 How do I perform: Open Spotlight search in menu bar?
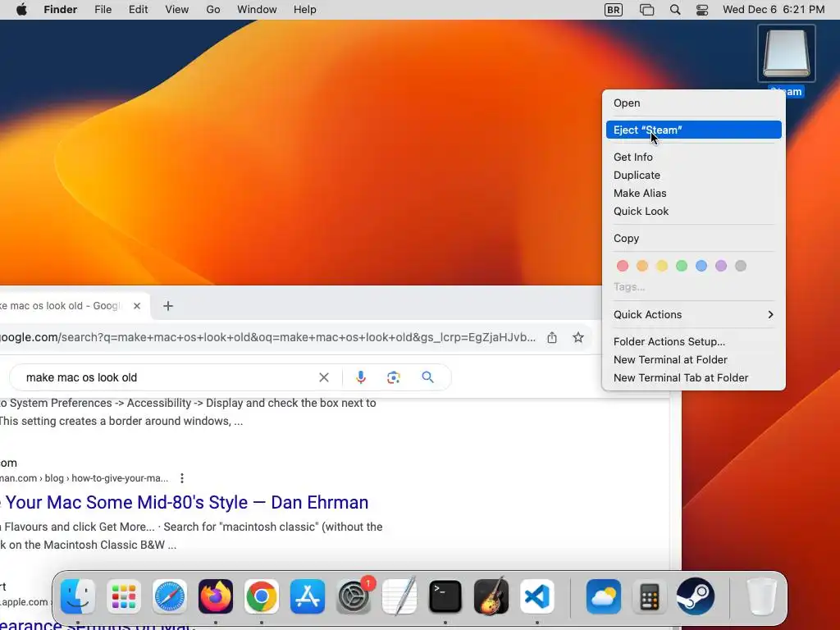pyautogui.click(x=675, y=10)
